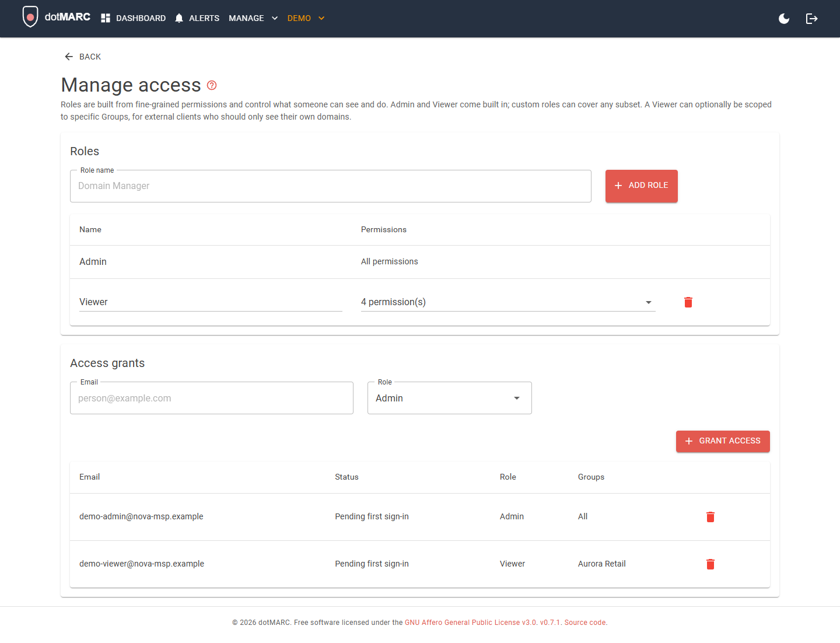Click the Alerts bell icon
Image resolution: width=840 pixels, height=643 pixels.
click(x=179, y=18)
